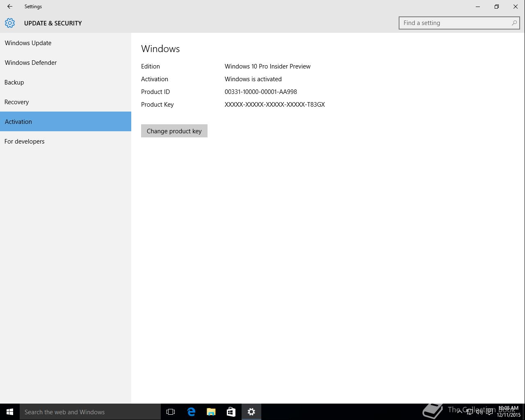
Task: Open the Action Center notifications icon
Action: (489, 412)
